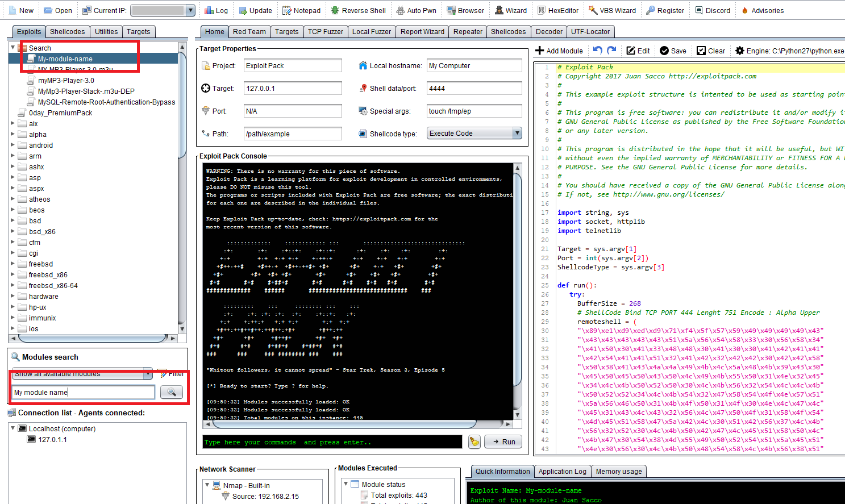Switch to the Utilities tab

[106, 32]
